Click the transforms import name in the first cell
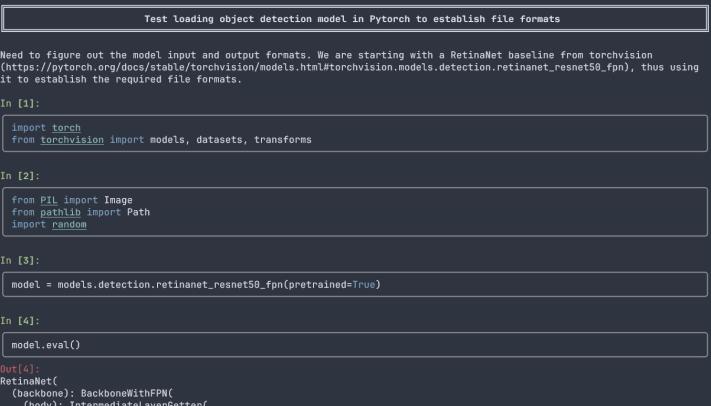711x406 pixels. click(282, 140)
